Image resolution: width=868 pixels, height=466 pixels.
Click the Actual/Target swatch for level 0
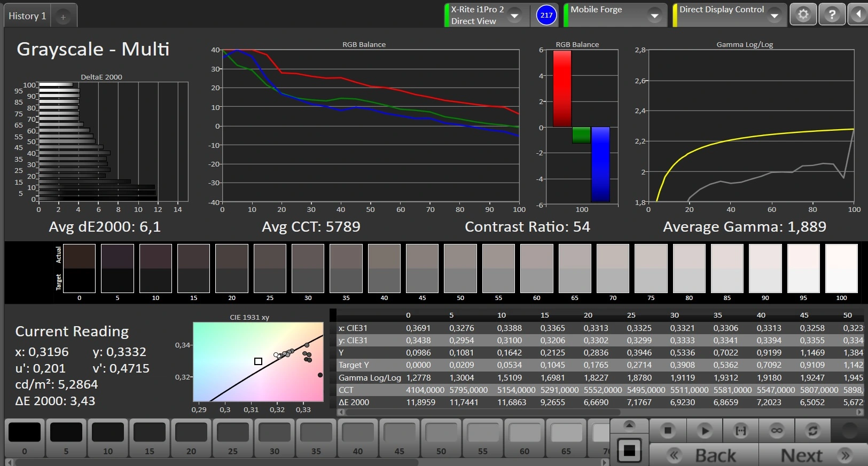(79, 268)
